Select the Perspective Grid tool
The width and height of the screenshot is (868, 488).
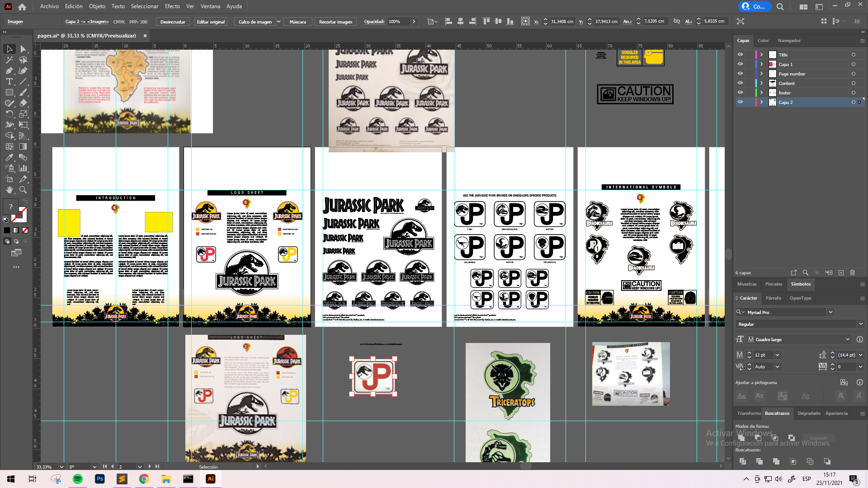23,136
